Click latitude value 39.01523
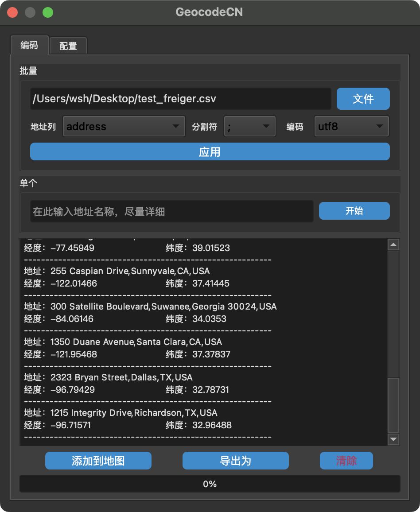This screenshot has height=512, width=420. (x=211, y=248)
